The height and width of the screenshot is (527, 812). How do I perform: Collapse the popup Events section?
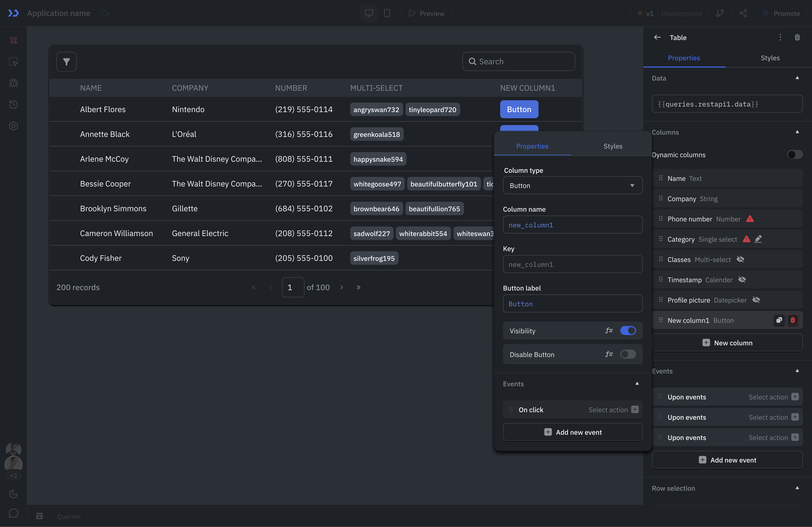click(x=637, y=384)
